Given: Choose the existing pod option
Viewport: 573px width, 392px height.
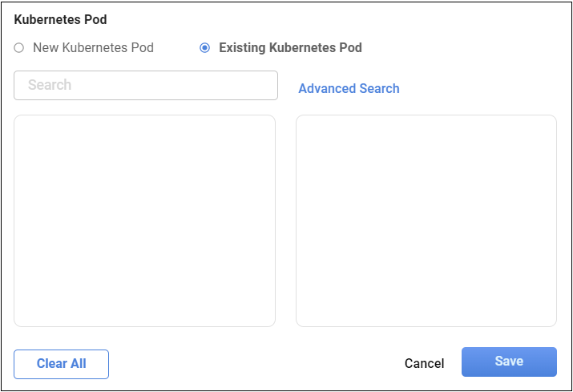Looking at the screenshot, I should coord(205,48).
